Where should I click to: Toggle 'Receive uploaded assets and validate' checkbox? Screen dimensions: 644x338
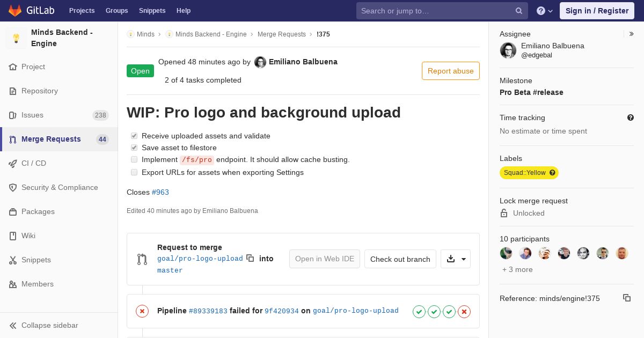coord(134,136)
